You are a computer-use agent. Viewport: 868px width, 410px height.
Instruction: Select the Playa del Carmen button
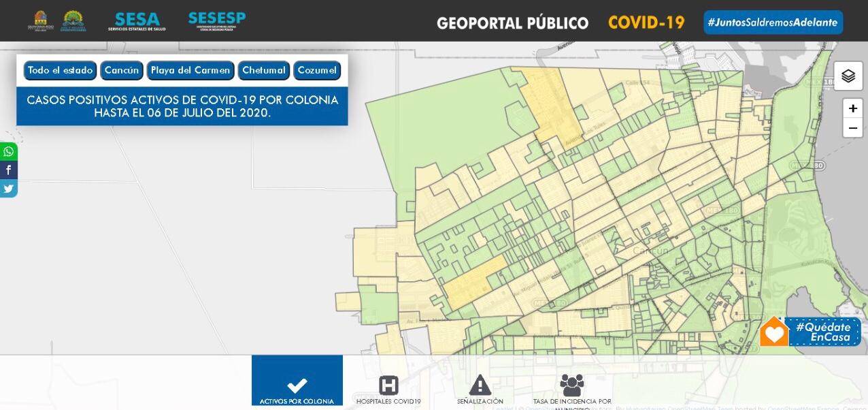coord(190,70)
